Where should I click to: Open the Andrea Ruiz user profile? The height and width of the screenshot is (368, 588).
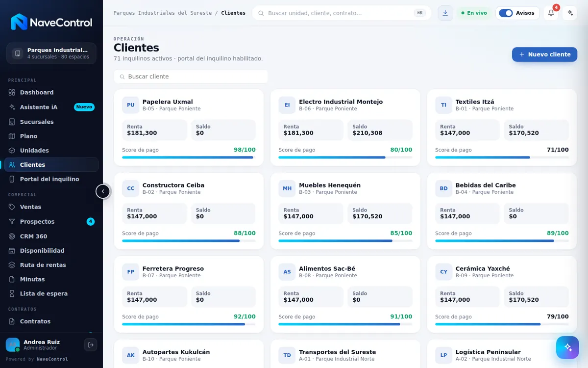coord(41,345)
